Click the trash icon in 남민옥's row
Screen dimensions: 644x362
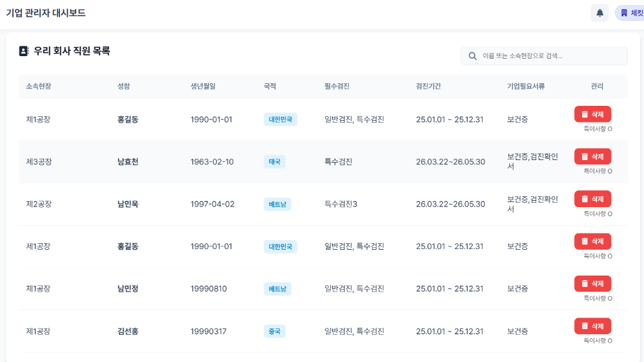[585, 199]
